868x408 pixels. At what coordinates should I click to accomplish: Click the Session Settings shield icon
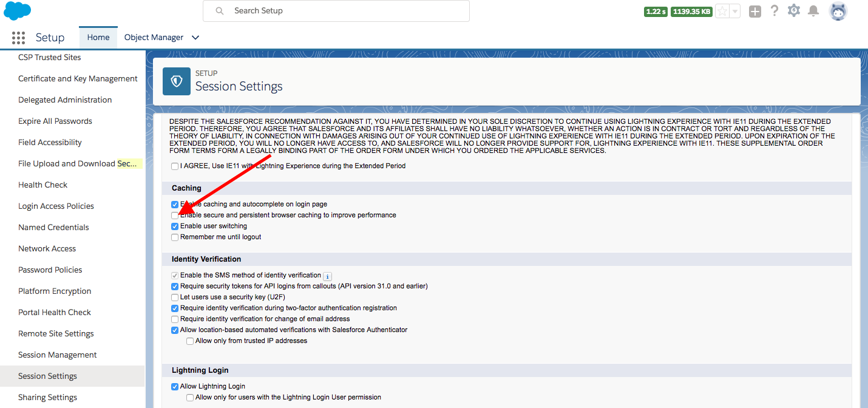pos(177,81)
